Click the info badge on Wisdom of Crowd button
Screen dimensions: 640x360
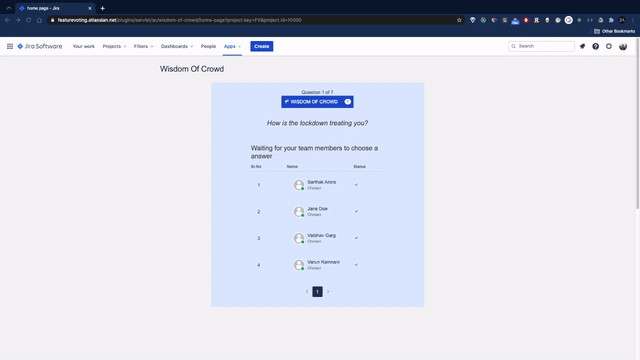[x=348, y=102]
